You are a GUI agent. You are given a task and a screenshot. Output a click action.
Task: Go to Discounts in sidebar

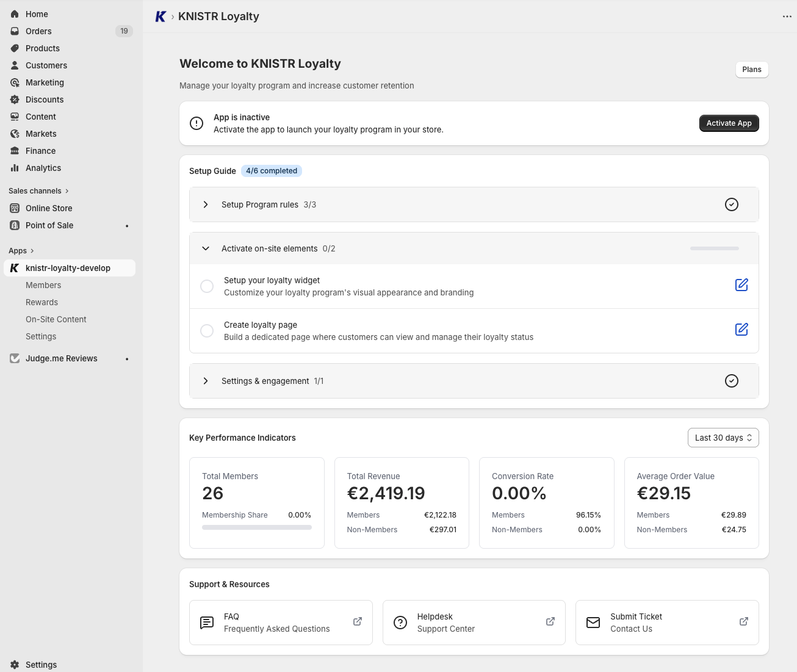[45, 99]
